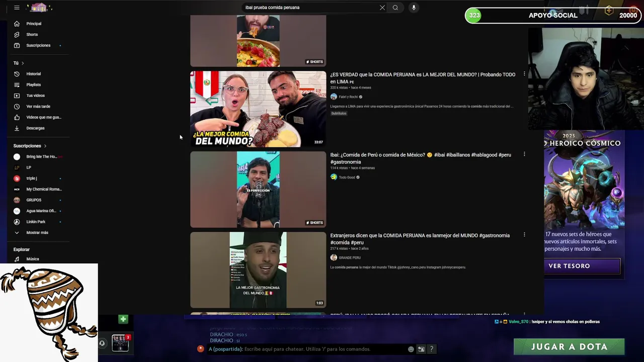Expand the Tú section
The height and width of the screenshot is (362, 644).
(19, 63)
